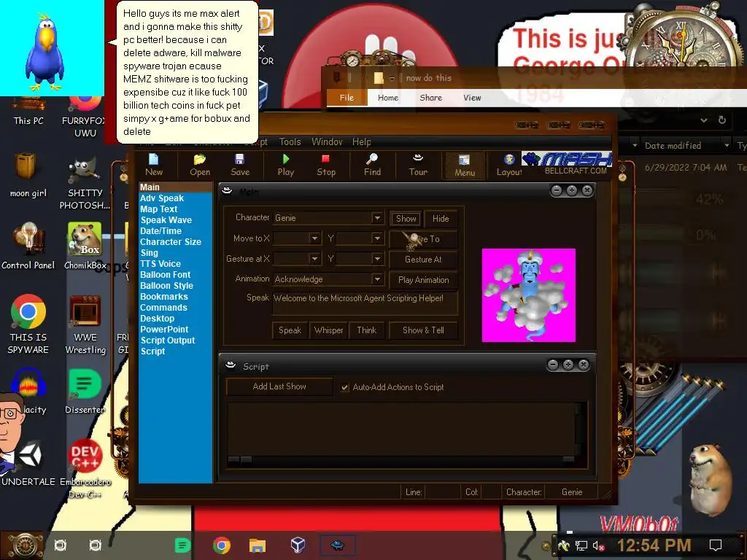
Task: Click inside the Script text area
Action: pyautogui.click(x=401, y=429)
